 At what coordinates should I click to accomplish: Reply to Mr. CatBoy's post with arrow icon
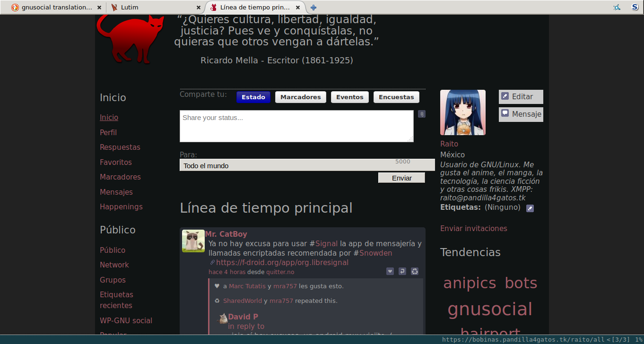coord(402,271)
